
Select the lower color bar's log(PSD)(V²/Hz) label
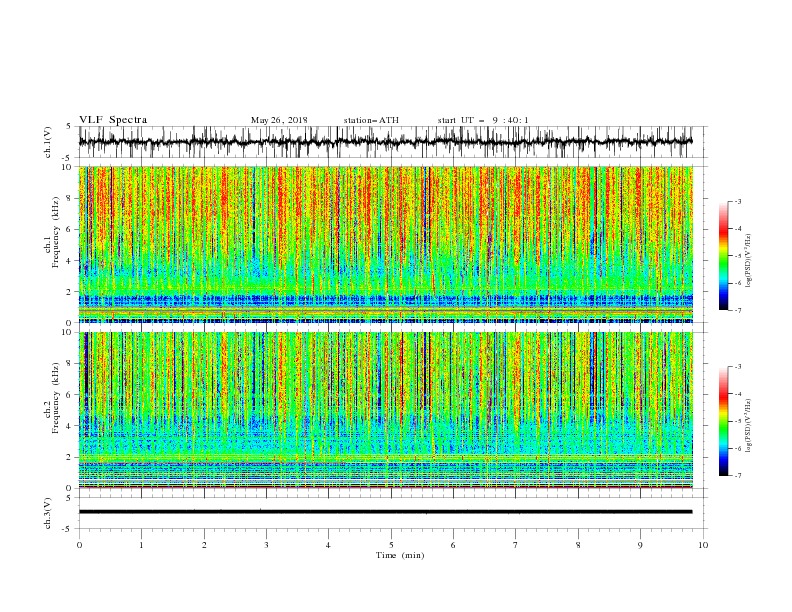coord(748,426)
